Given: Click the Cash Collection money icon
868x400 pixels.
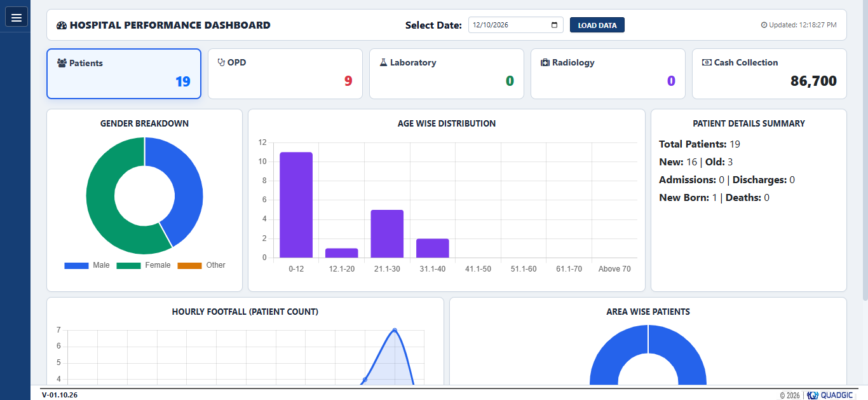Looking at the screenshot, I should 707,62.
